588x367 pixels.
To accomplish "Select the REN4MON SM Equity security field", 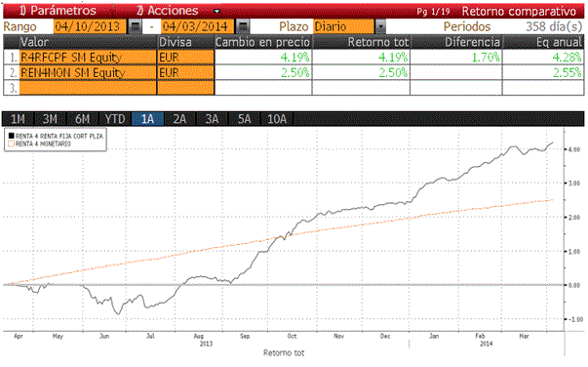I will click(x=88, y=72).
